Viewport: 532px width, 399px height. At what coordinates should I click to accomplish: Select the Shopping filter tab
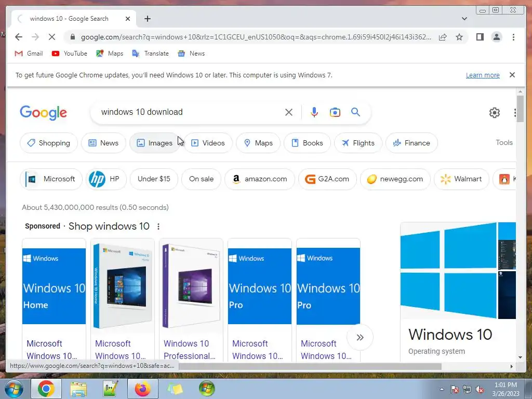49,143
